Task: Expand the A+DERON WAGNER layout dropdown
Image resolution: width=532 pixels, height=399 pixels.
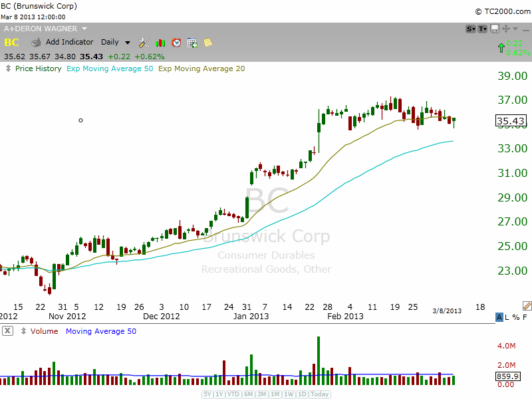Action: click(84, 29)
